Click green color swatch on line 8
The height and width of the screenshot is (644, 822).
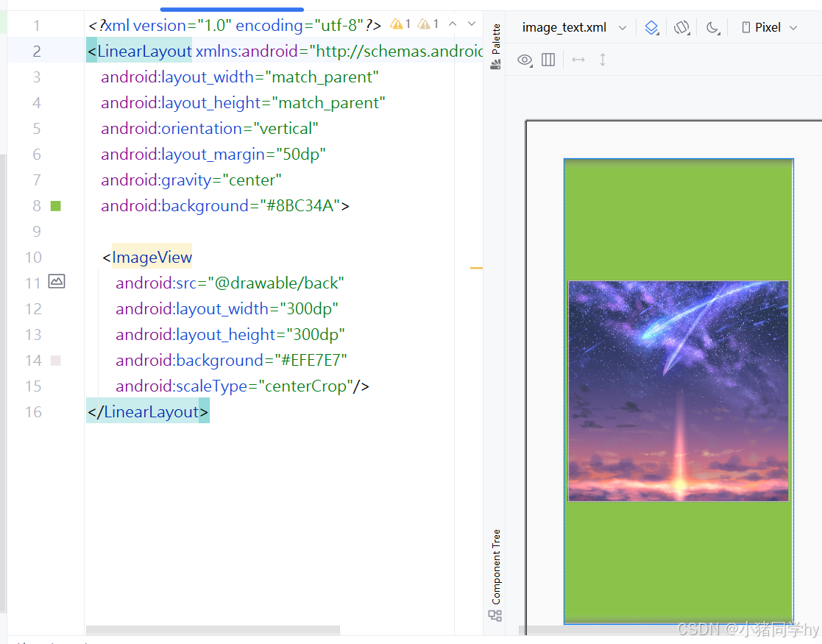(x=56, y=206)
